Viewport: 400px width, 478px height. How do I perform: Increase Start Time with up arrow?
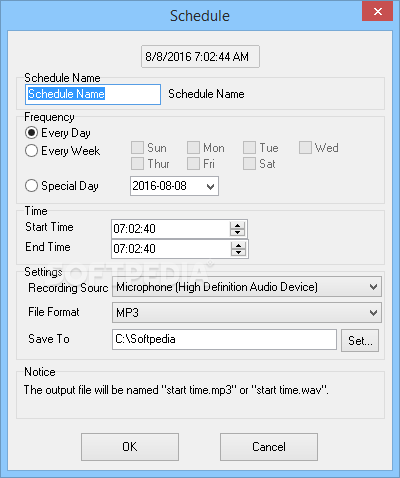238,225
